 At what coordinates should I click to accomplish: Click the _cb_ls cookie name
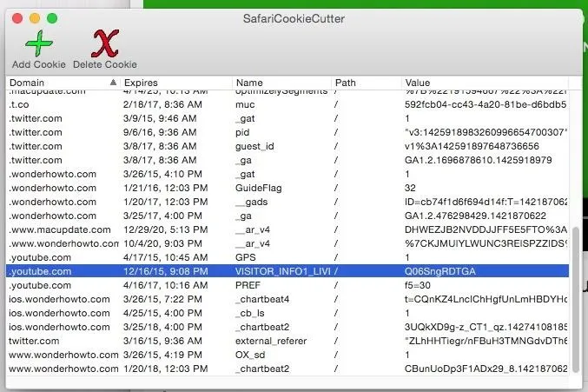point(250,313)
